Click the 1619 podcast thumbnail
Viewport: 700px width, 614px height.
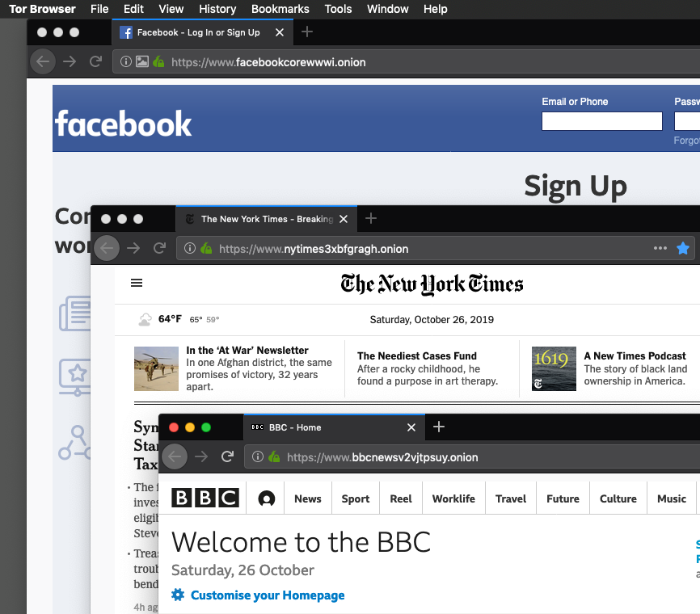coord(554,368)
